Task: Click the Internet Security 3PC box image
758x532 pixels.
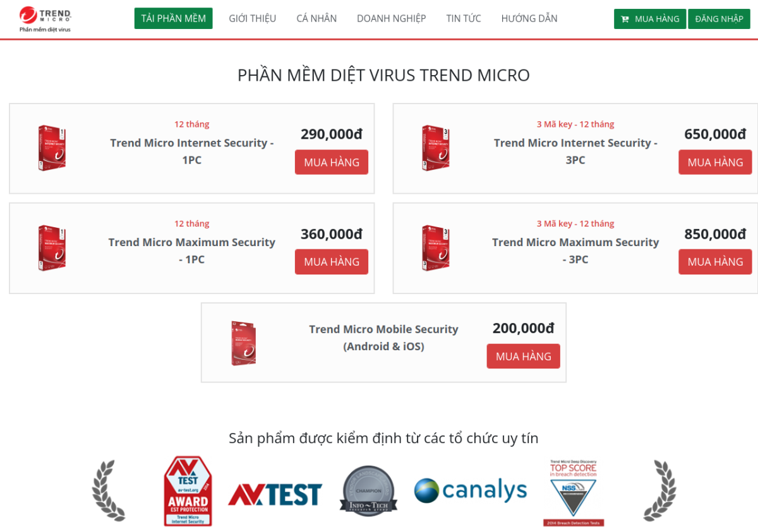Action: tap(436, 148)
